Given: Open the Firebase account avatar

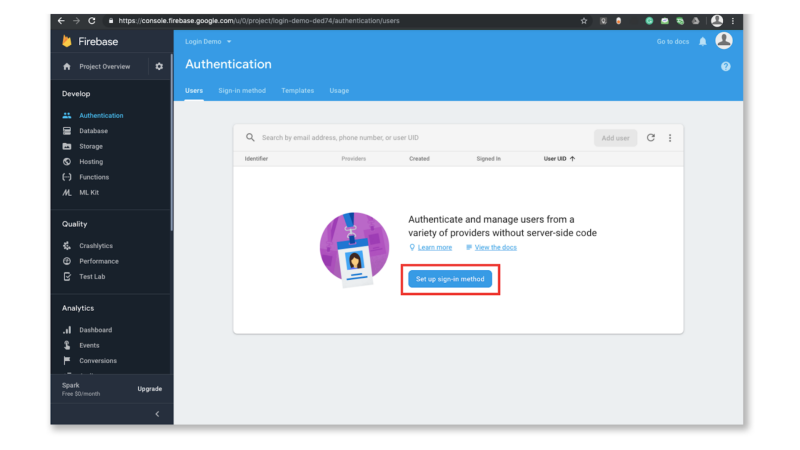Looking at the screenshot, I should tap(723, 40).
